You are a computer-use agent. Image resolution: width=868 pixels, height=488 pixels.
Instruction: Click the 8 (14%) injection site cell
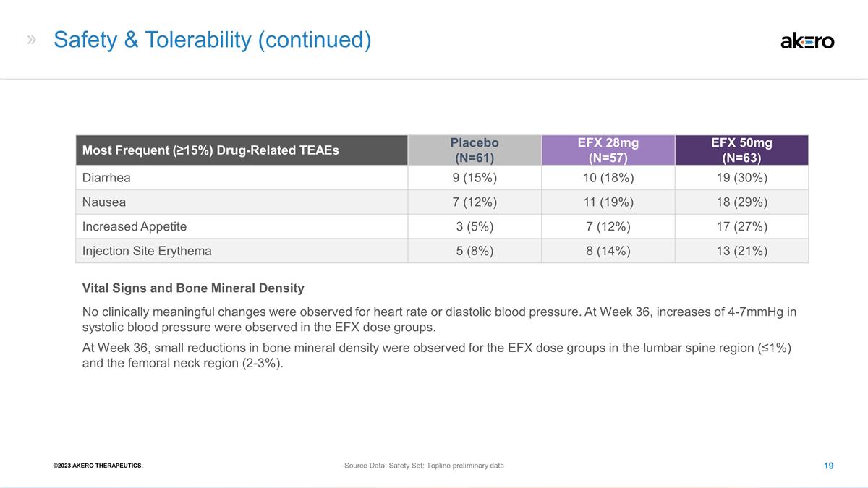point(608,251)
